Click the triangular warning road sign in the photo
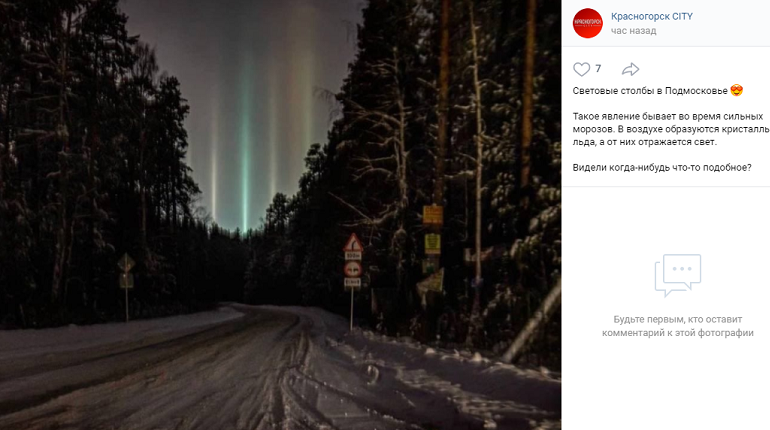The height and width of the screenshot is (430, 770). click(x=353, y=243)
